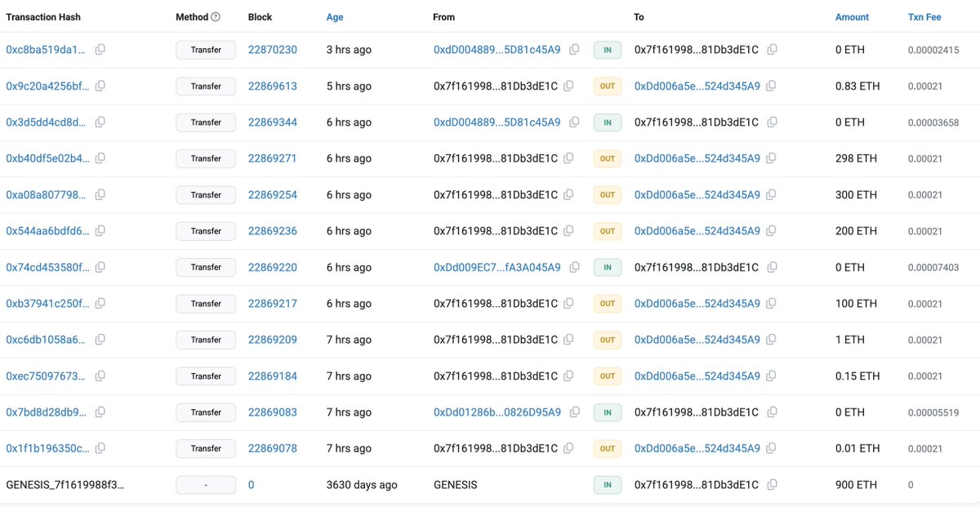This screenshot has width=980, height=507.
Task: Open block 22869254
Action: point(273,195)
